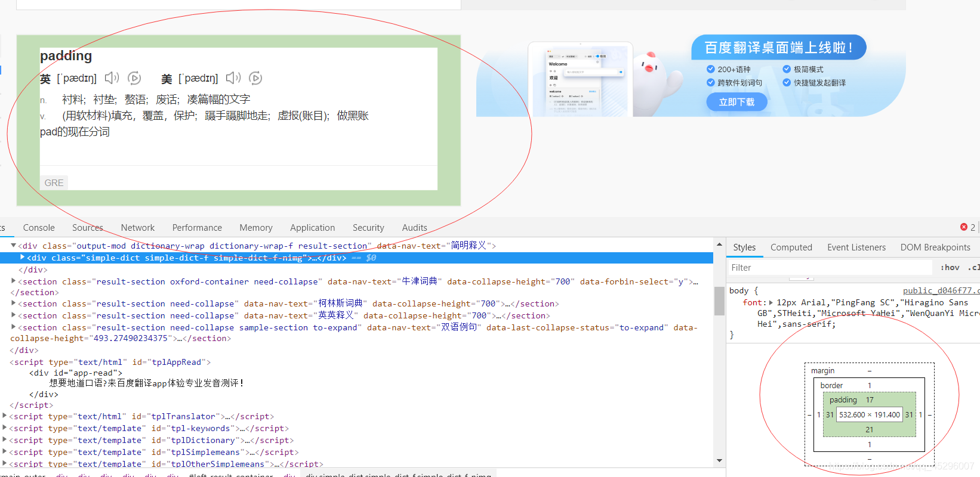The width and height of the screenshot is (980, 477).
Task: Open the Security tab
Action: (368, 228)
